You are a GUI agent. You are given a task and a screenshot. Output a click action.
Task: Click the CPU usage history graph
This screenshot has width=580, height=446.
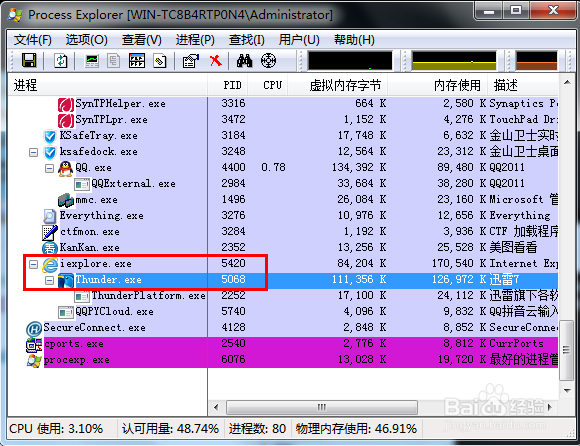pyautogui.click(x=350, y=61)
